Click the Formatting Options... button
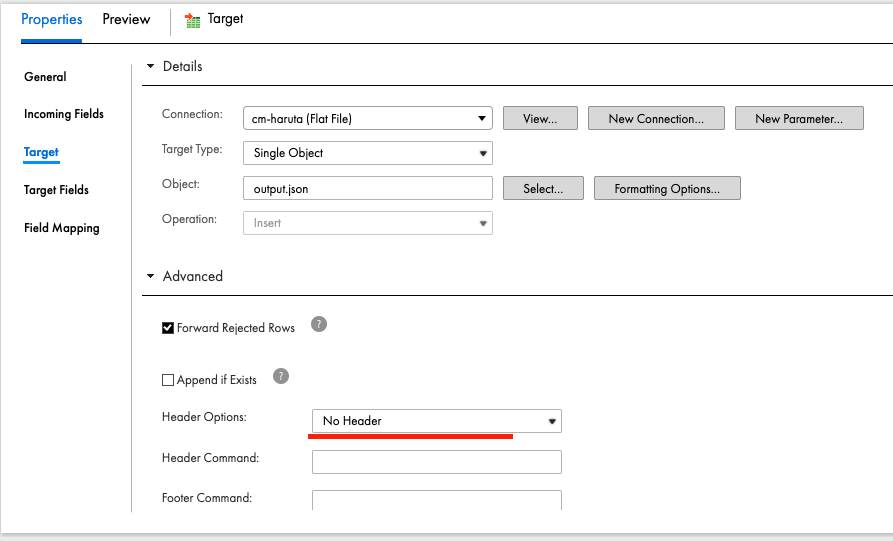The height and width of the screenshot is (541, 893). click(x=667, y=188)
